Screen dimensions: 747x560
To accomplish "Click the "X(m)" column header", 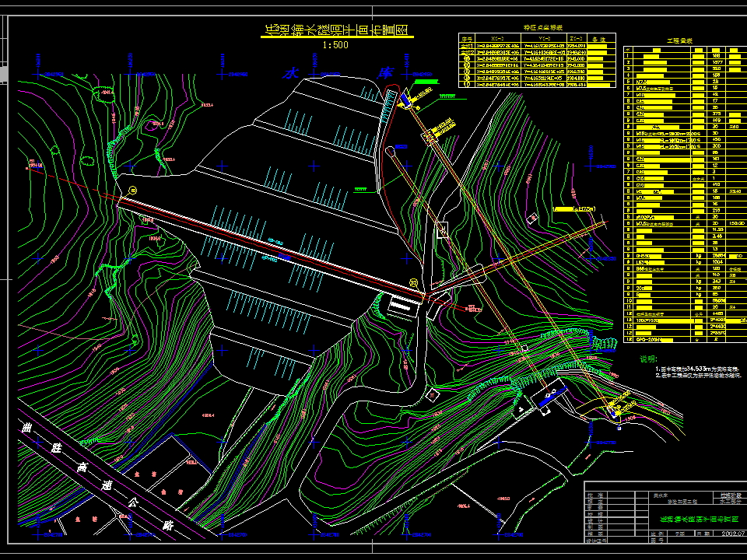I will [x=497, y=39].
